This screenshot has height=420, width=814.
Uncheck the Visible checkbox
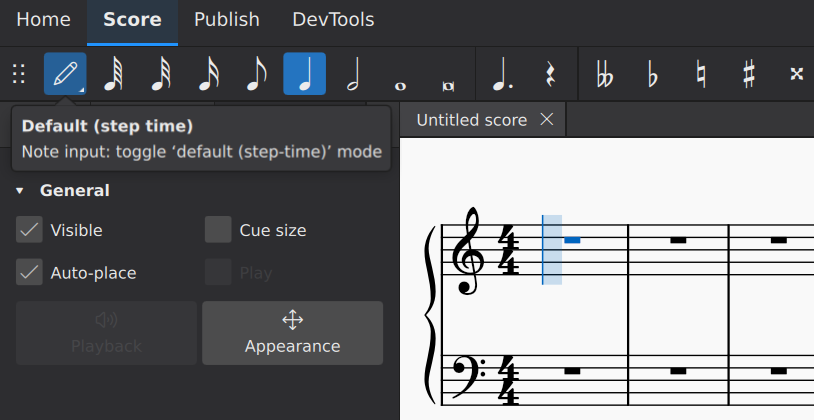click(x=30, y=230)
